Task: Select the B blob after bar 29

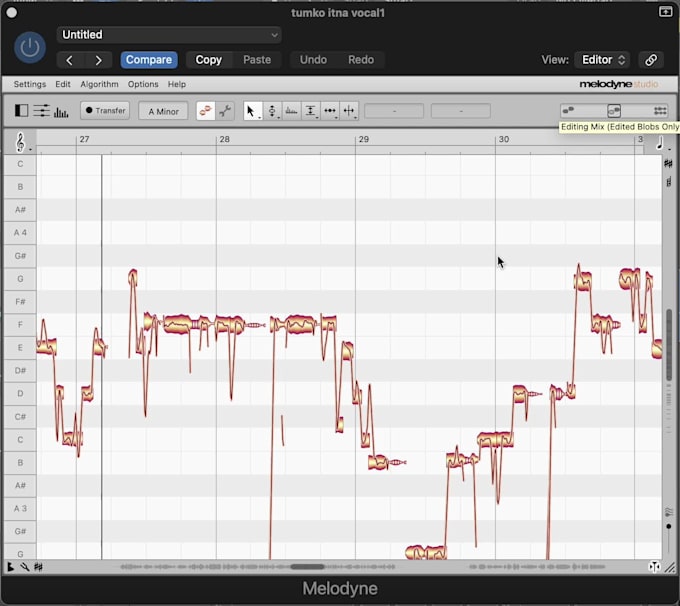Action: [x=378, y=462]
